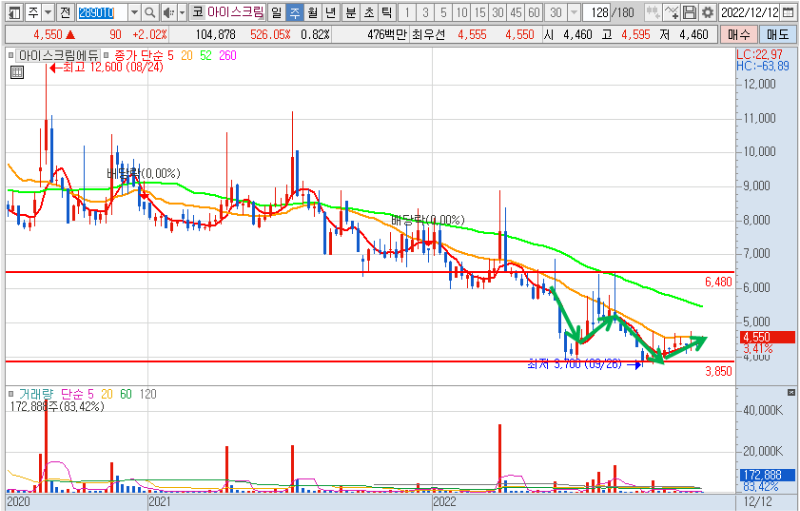Open the stock search magnifier
Image resolution: width=800 pixels, height=511 pixels.
pyautogui.click(x=150, y=12)
